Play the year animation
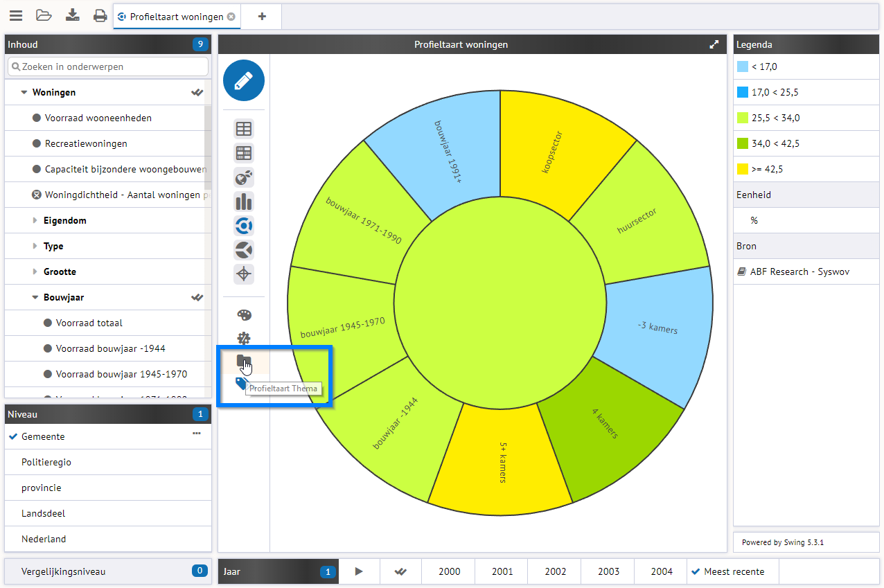884x588 pixels. coord(359,571)
